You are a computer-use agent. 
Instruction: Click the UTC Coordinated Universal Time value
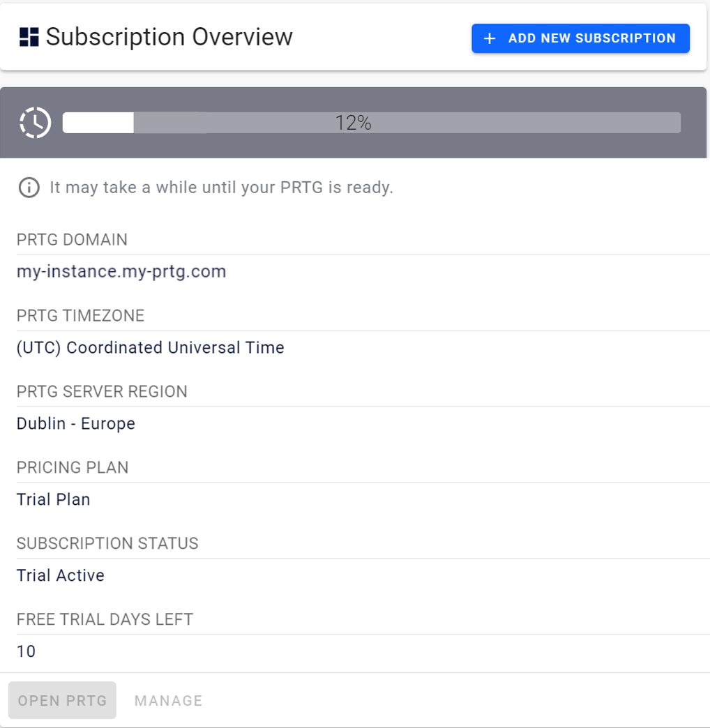pos(151,347)
